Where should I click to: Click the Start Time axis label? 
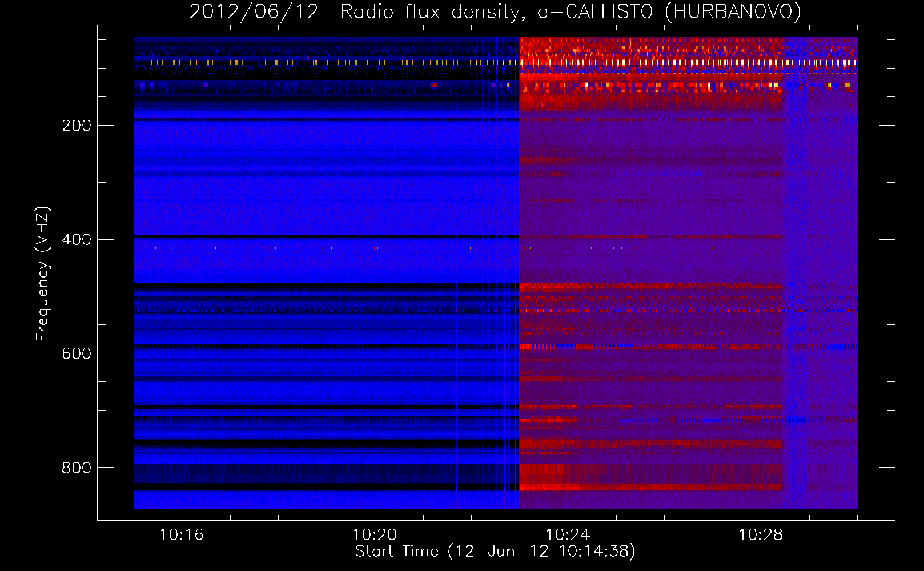495,552
